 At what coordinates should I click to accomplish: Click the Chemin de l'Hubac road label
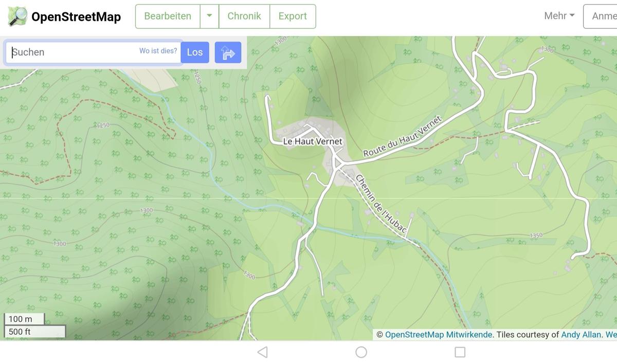pos(381,205)
